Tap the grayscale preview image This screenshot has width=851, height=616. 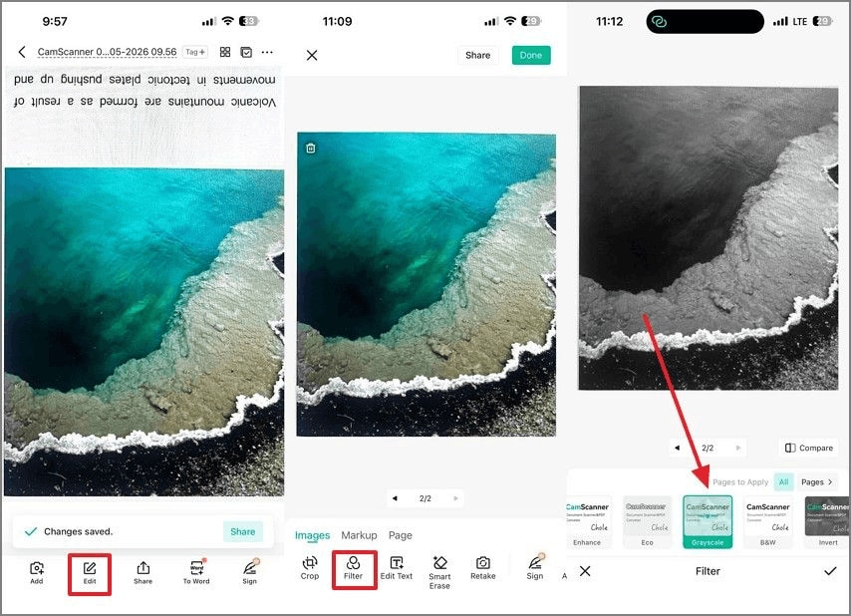point(709,237)
